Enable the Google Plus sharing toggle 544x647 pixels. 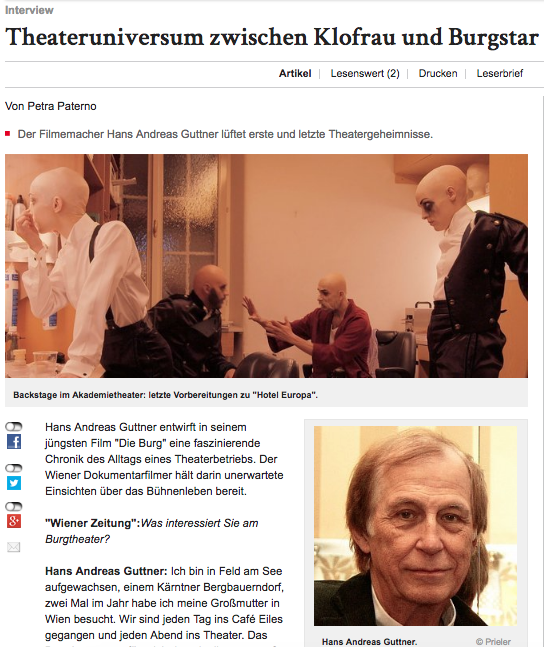(x=14, y=506)
